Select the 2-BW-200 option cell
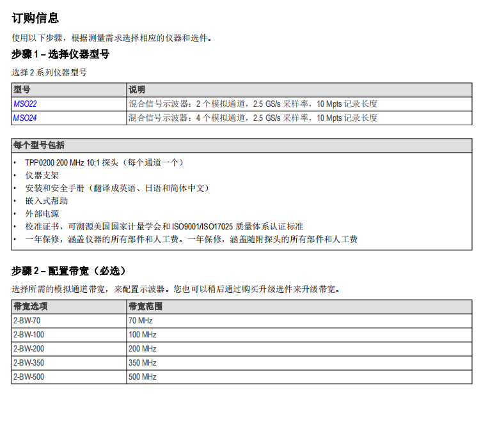The height and width of the screenshot is (448, 481). tap(69, 349)
